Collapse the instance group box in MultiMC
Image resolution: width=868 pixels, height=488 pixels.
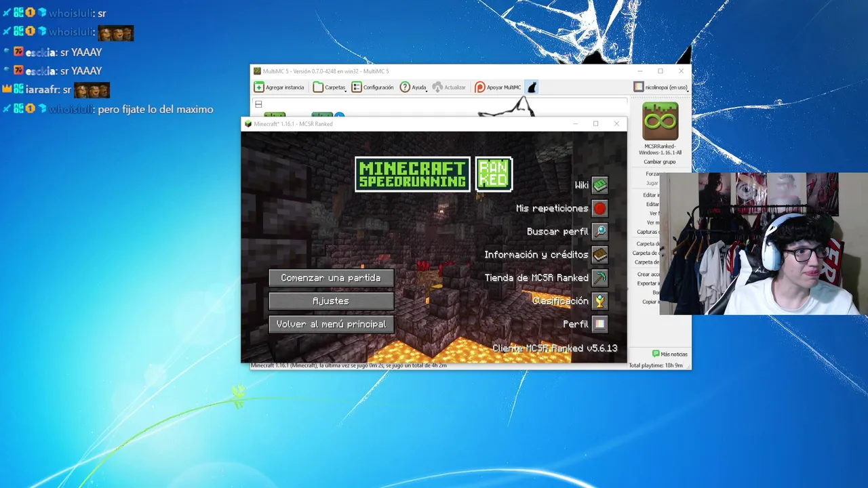point(258,104)
